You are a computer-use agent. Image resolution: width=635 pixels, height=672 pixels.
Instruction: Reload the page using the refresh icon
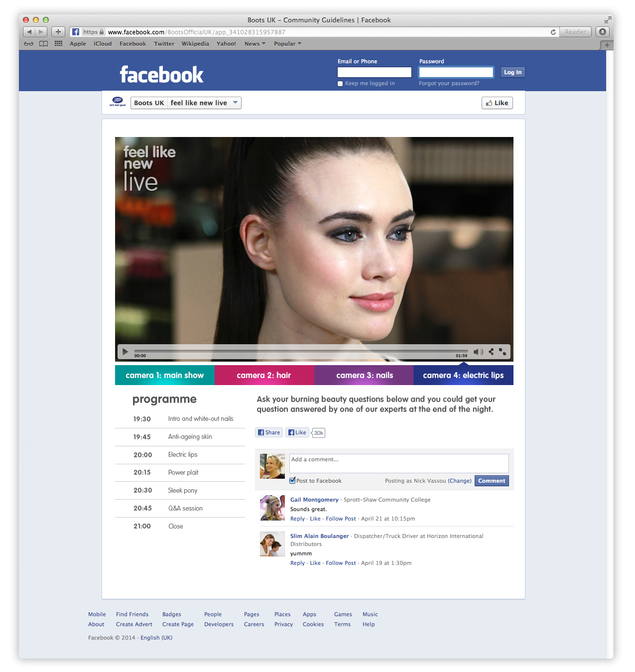click(x=553, y=32)
